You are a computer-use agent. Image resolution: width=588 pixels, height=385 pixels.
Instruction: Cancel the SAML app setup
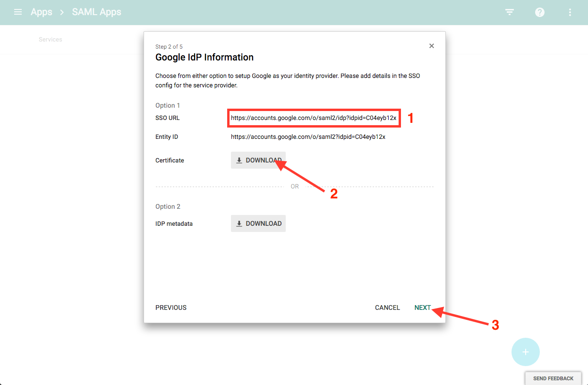coord(387,308)
